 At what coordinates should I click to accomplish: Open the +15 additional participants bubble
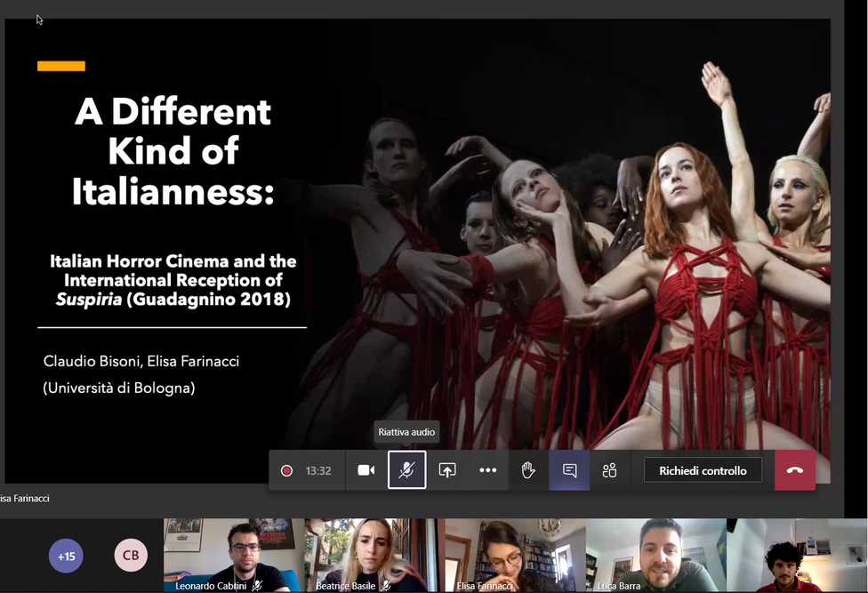66,556
